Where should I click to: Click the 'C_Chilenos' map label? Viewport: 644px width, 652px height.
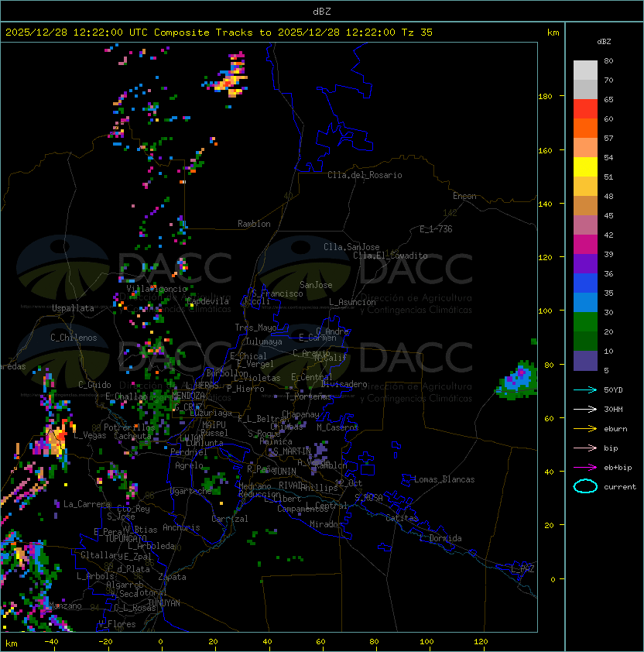tap(74, 338)
